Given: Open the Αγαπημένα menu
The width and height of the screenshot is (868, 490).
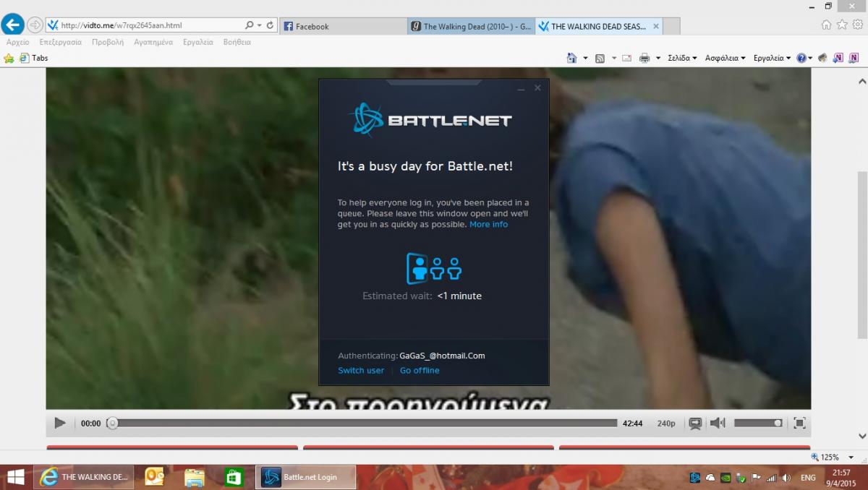Looking at the screenshot, I should tap(153, 42).
